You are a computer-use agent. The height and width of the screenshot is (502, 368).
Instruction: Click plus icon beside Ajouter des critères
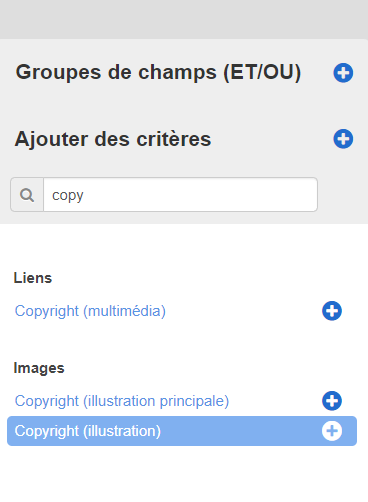(x=343, y=139)
